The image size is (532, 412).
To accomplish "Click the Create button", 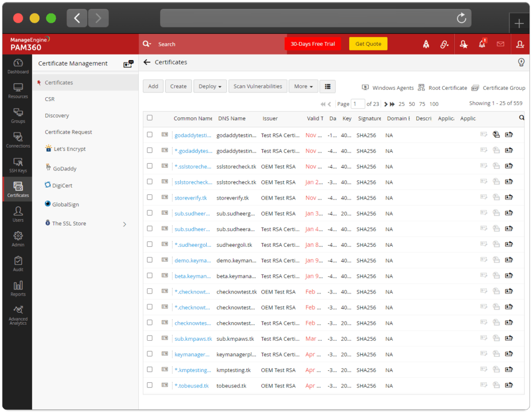I will [x=179, y=87].
